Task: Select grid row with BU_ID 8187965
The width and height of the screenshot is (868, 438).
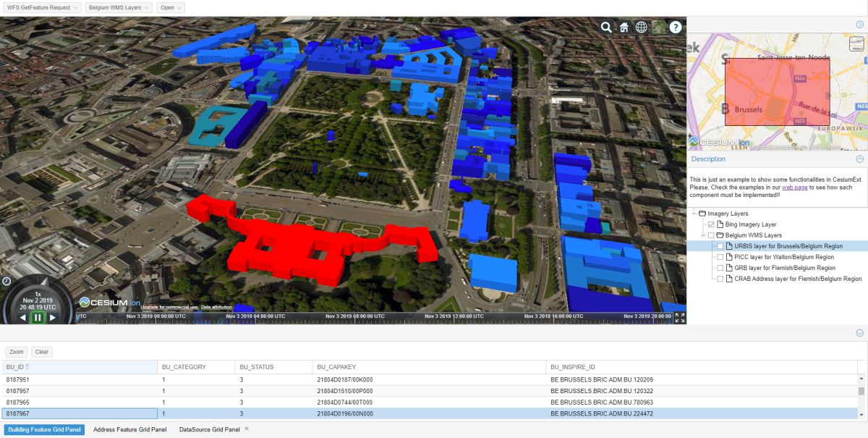Action: 430,402
